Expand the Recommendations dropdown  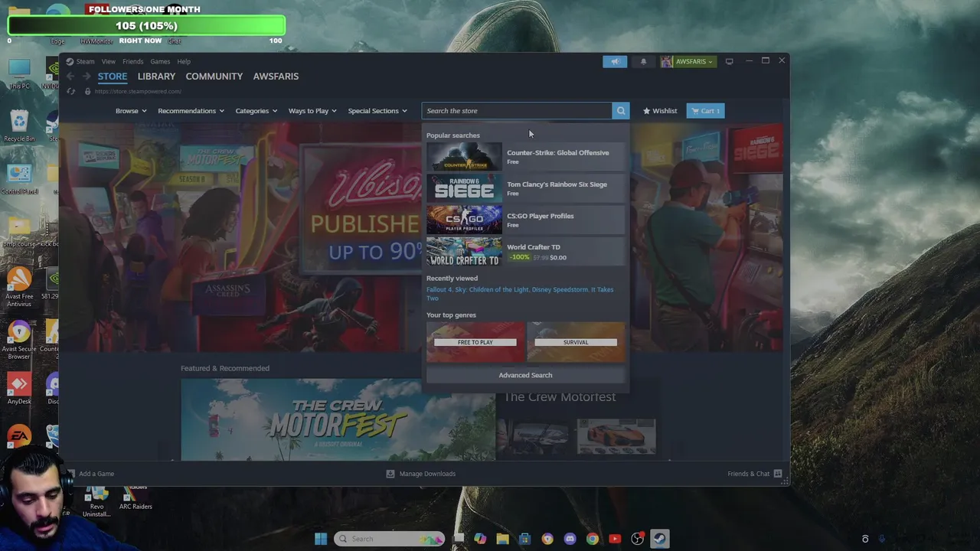pos(191,111)
